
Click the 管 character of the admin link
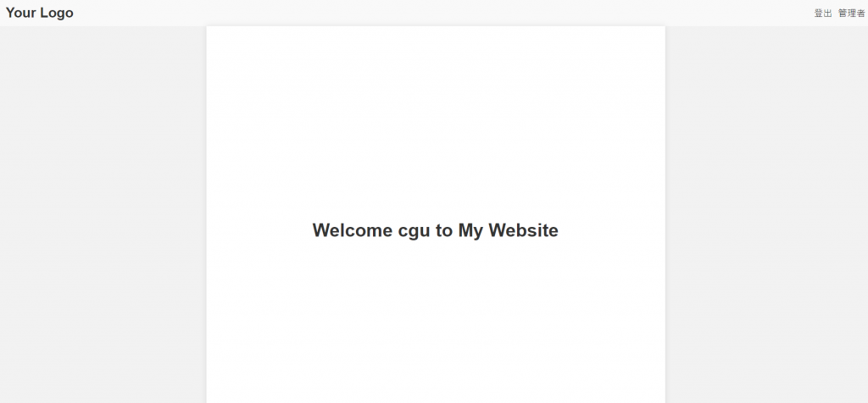[x=843, y=14]
